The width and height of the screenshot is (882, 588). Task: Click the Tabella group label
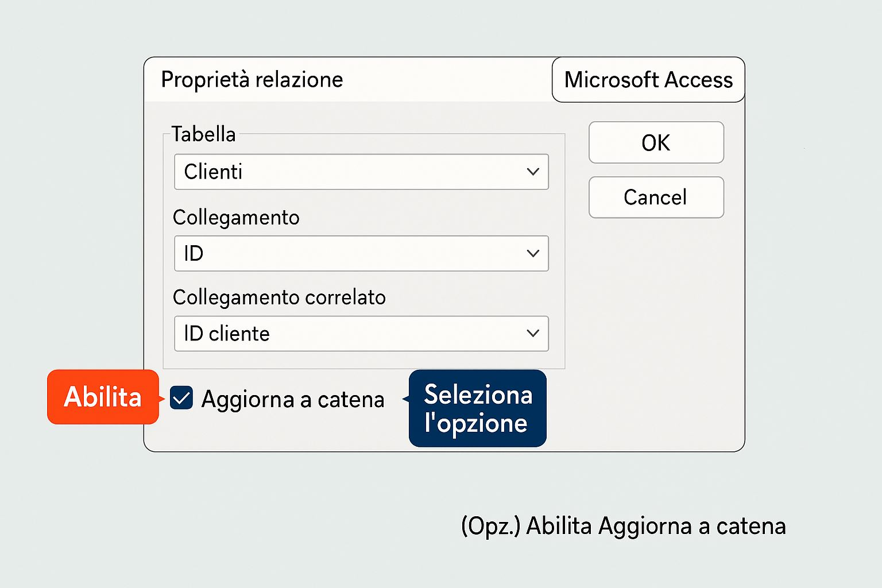coord(204,134)
